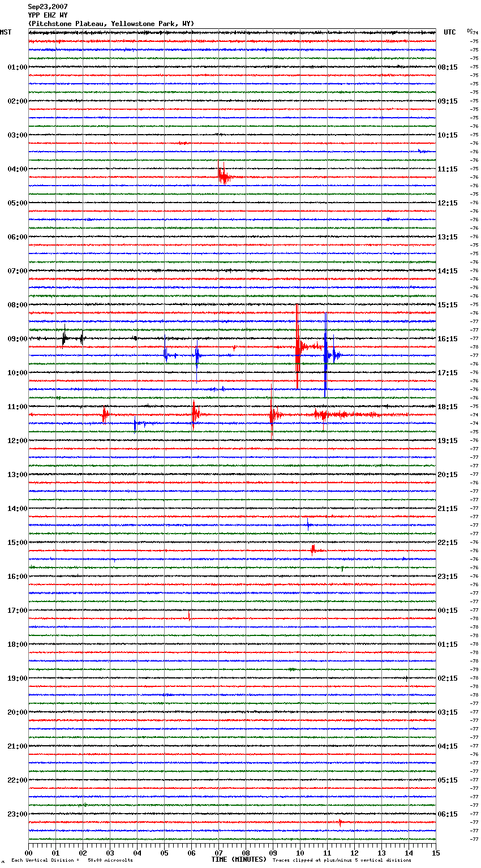This screenshot has height=868, width=481.
Task: Select the 22:00 MST time label
Action: (x=18, y=780)
